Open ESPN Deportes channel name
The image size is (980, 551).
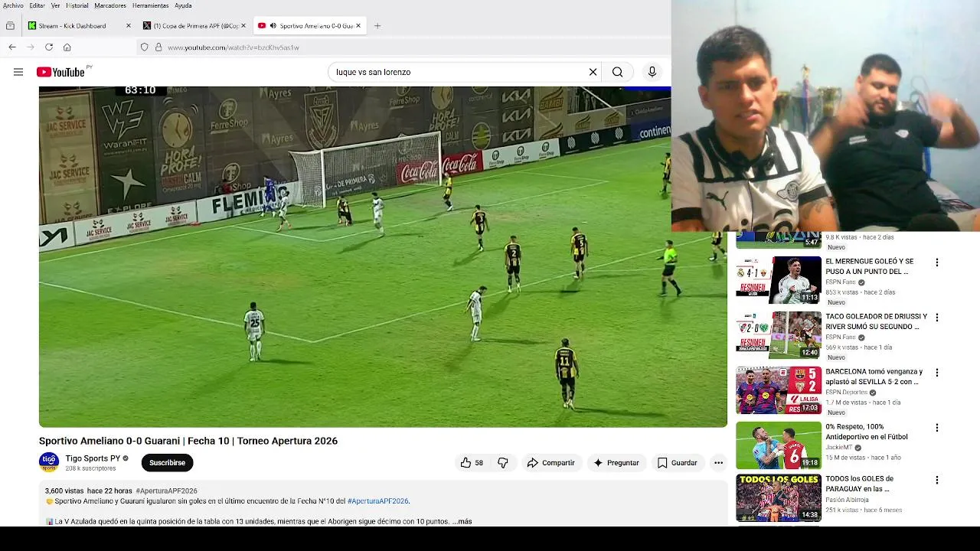pyautogui.click(x=846, y=393)
